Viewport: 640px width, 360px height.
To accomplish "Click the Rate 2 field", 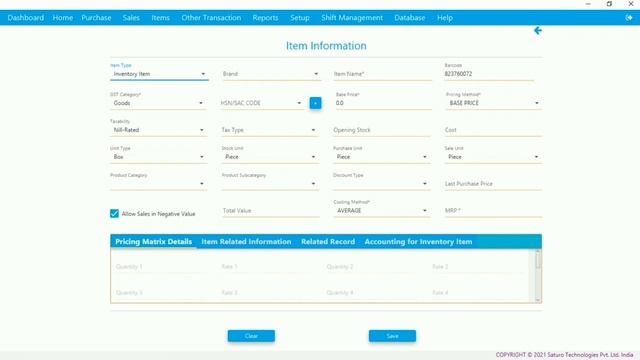I will [478, 267].
